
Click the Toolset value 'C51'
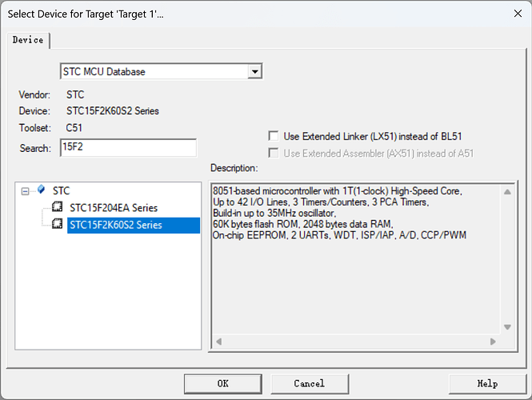tap(74, 128)
